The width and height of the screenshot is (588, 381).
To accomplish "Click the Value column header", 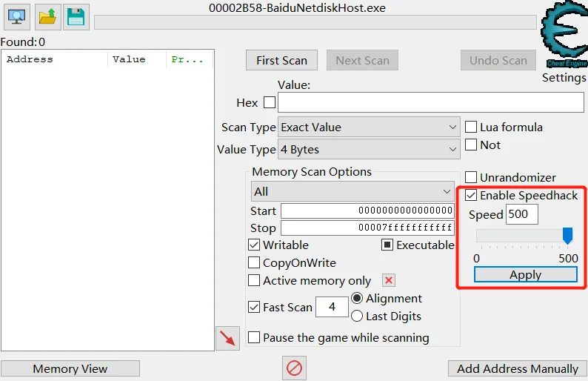I will pos(137,59).
